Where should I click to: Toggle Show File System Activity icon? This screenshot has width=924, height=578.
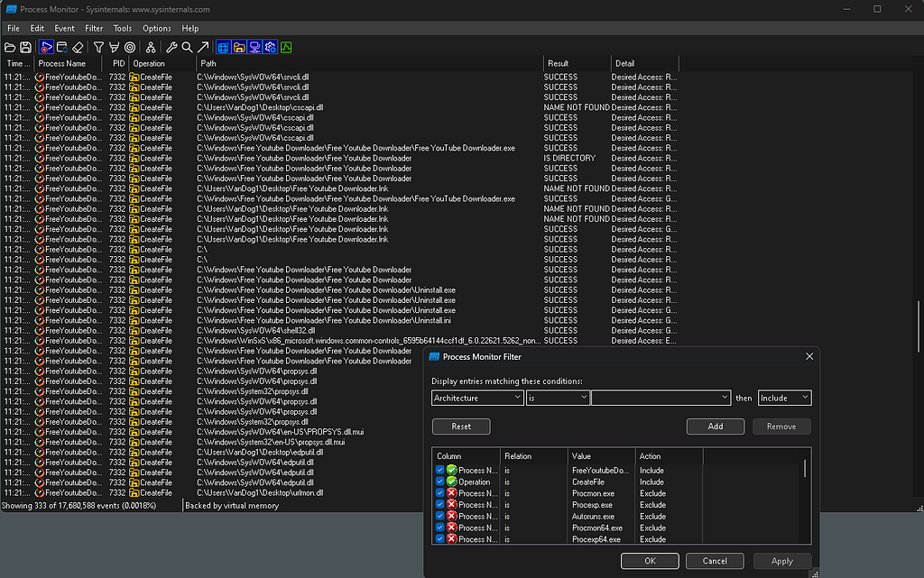(238, 48)
